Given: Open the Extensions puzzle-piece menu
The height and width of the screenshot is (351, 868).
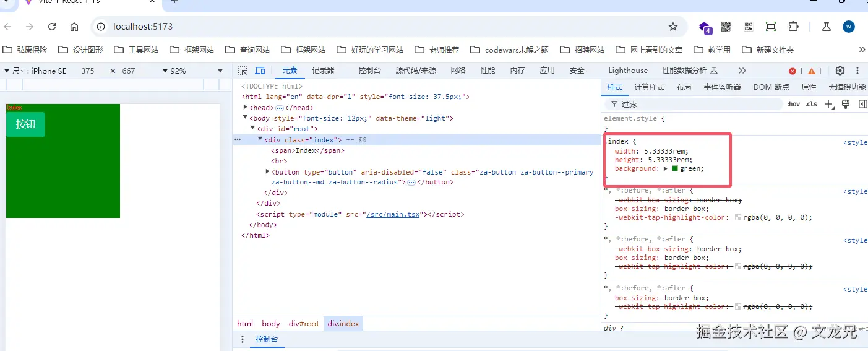Looking at the screenshot, I should pos(793,27).
